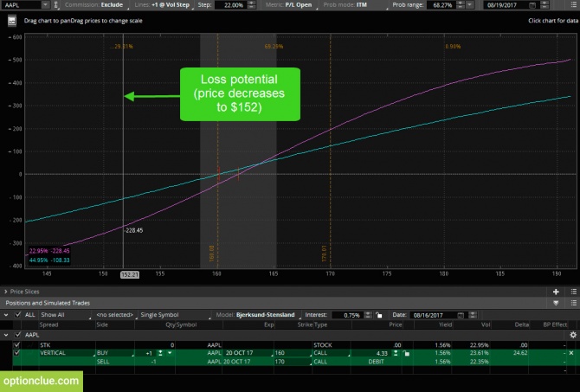Open the 160 strike selector

293,353
